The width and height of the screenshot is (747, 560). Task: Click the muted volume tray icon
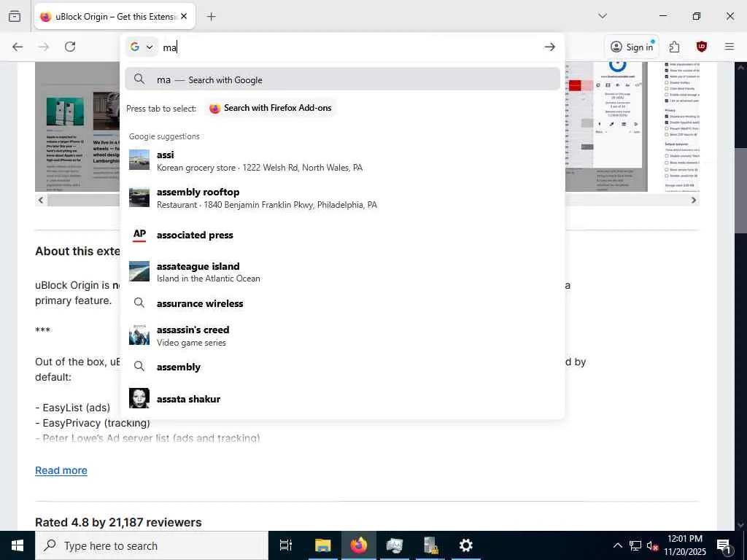652,545
